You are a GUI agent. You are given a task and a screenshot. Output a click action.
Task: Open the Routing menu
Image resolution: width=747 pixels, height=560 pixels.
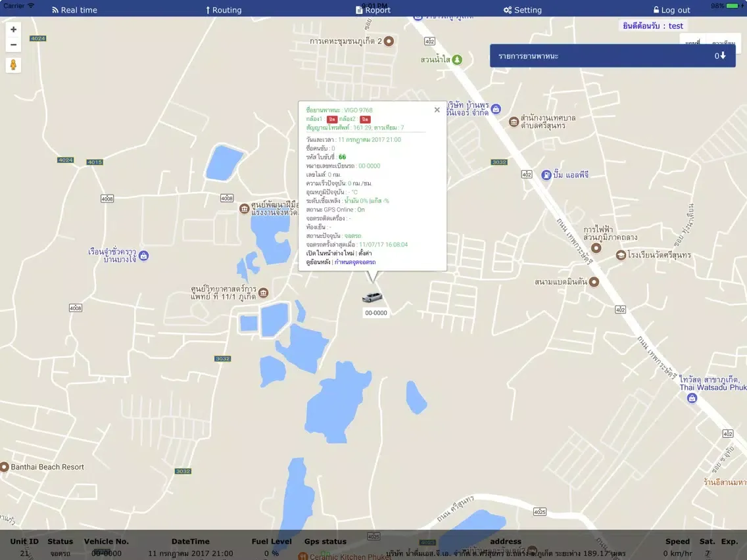pyautogui.click(x=224, y=10)
